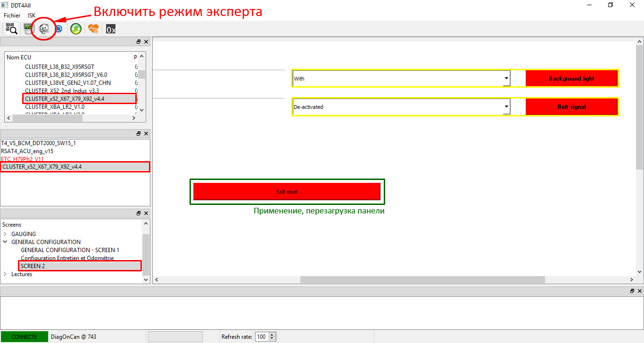This screenshot has width=644, height=343.
Task: Toggle the green CONNECTE status button
Action: click(24, 337)
